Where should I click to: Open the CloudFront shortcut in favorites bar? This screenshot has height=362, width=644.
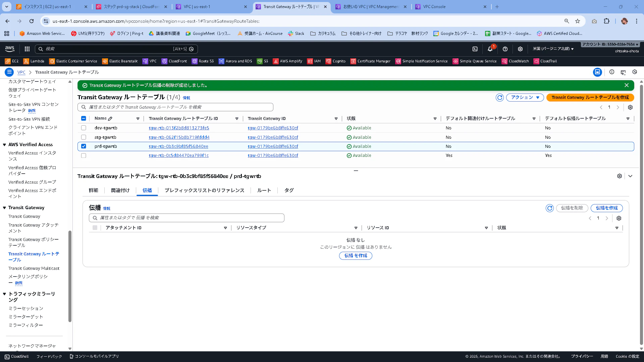coord(174,61)
